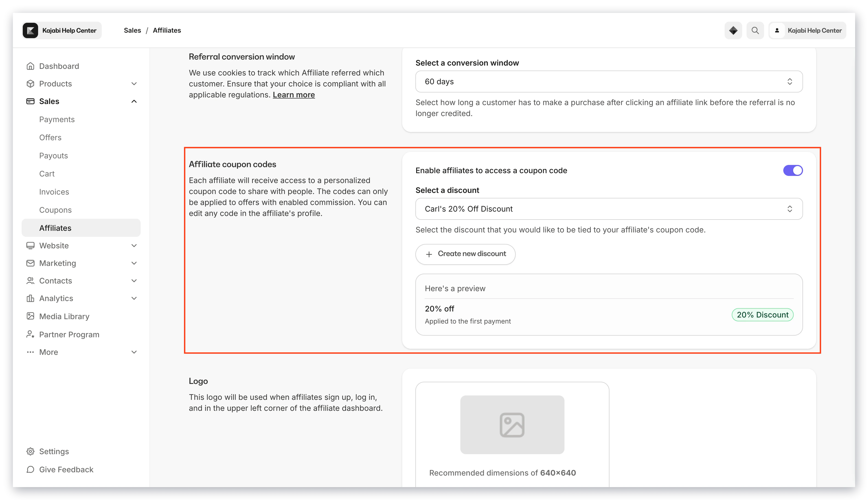Viewport: 868px width, 500px height.
Task: Click the Kajabi logo icon
Action: pos(30,30)
